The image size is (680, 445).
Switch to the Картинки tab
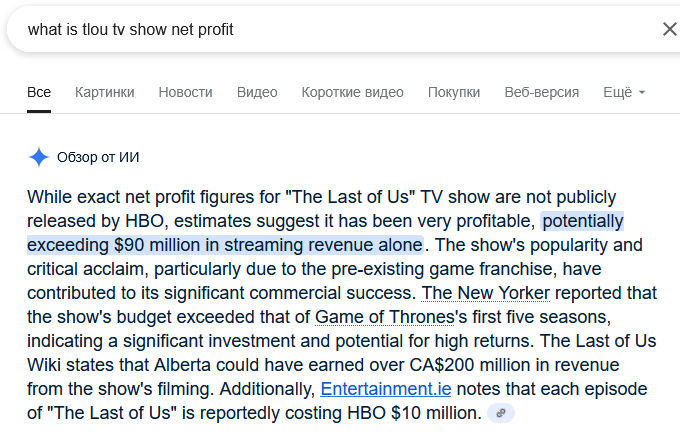pos(105,92)
